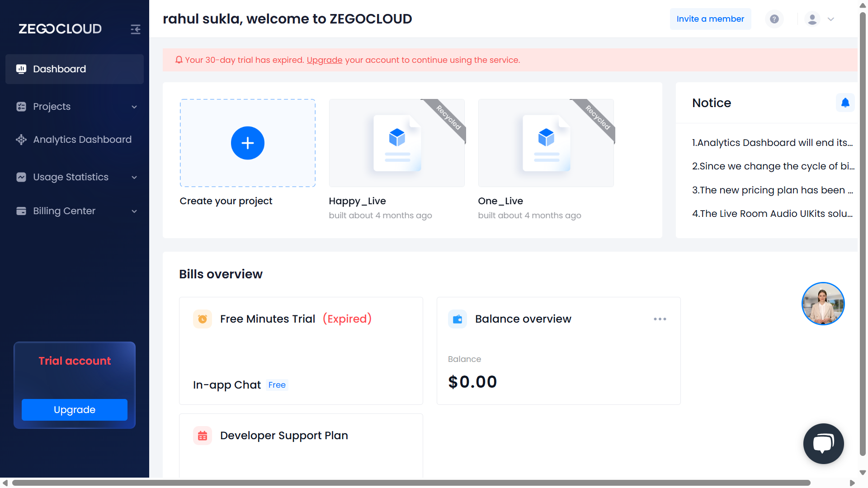Click the 'Free Minutes Trial' heading
Screen dimensions: 868x488
click(268, 319)
